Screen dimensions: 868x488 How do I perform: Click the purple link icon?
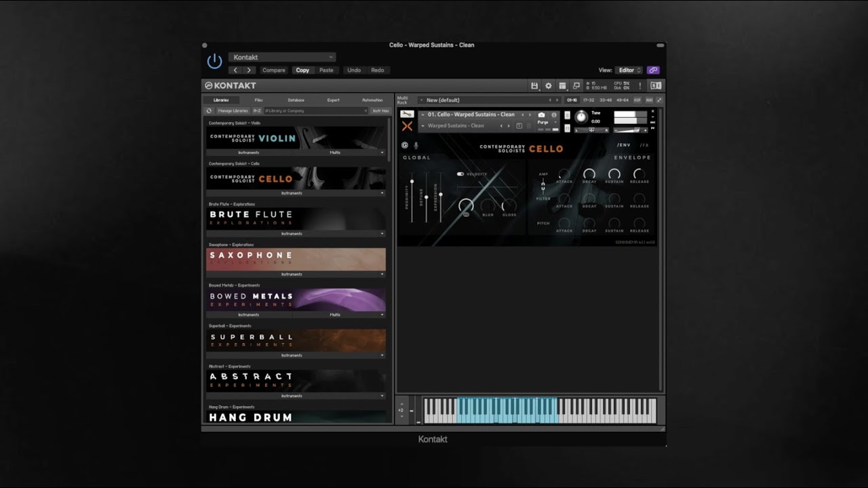(653, 70)
